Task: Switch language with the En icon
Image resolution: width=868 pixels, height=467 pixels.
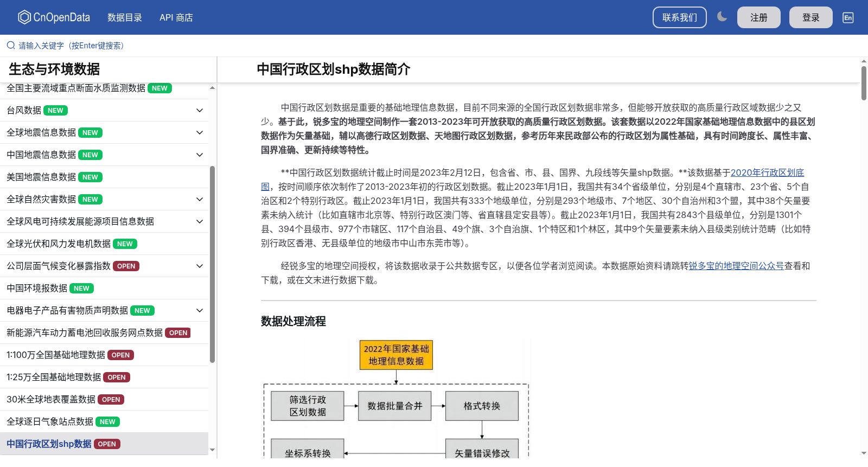Action: (848, 17)
